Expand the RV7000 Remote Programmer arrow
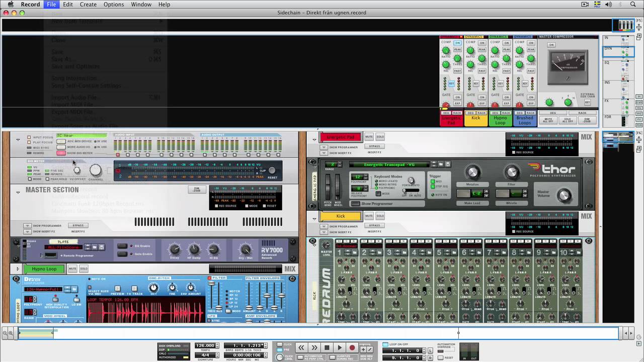644x362 pixels. [42, 255]
